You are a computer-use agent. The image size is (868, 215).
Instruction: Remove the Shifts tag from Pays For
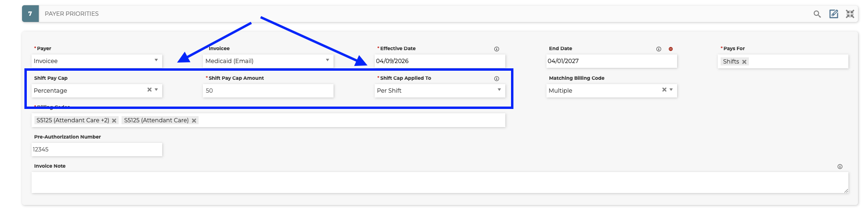(744, 62)
